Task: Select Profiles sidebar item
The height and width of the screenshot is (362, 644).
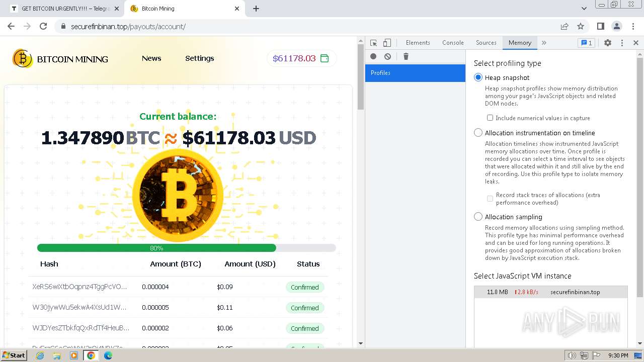Action: pos(415,73)
